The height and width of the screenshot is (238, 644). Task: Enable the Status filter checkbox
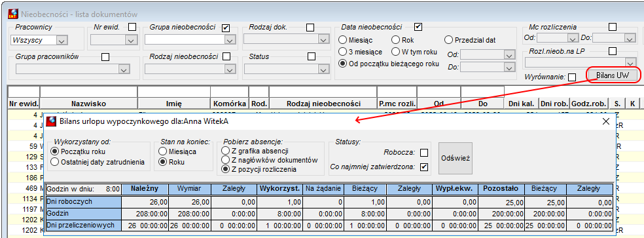coord(312,56)
